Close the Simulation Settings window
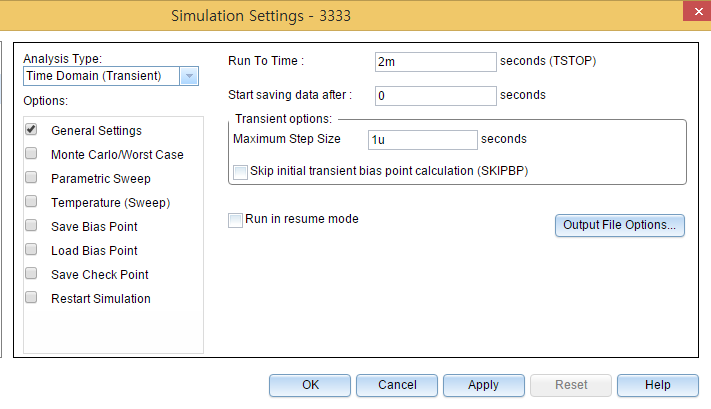 (697, 11)
